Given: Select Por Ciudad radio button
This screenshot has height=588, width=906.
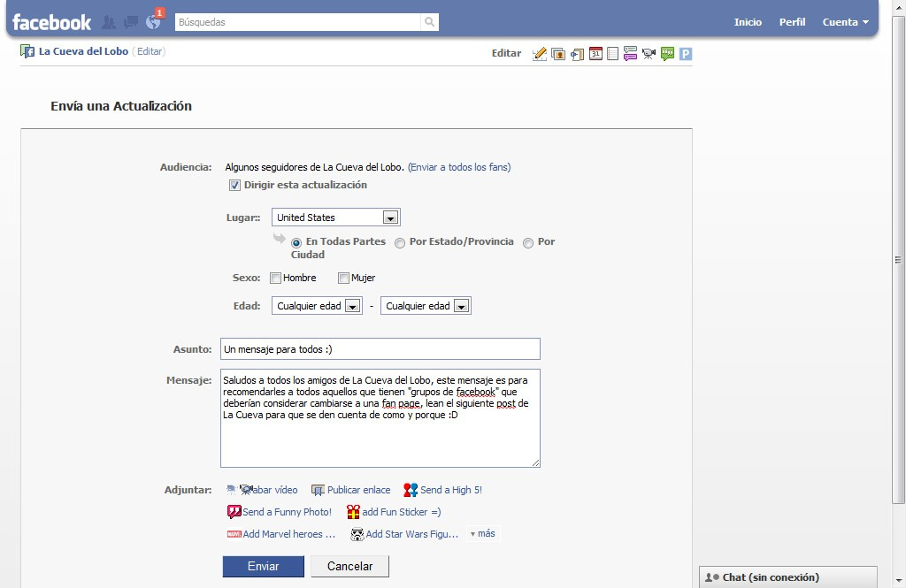Looking at the screenshot, I should [528, 243].
